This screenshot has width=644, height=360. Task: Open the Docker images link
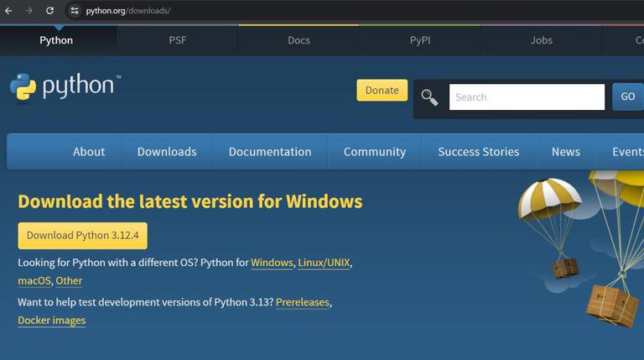(52, 321)
